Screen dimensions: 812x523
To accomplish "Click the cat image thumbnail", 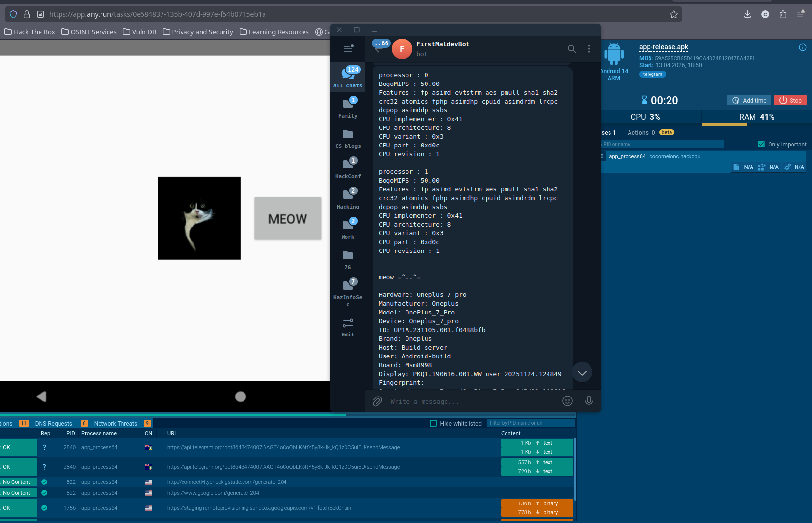I will pyautogui.click(x=199, y=218).
